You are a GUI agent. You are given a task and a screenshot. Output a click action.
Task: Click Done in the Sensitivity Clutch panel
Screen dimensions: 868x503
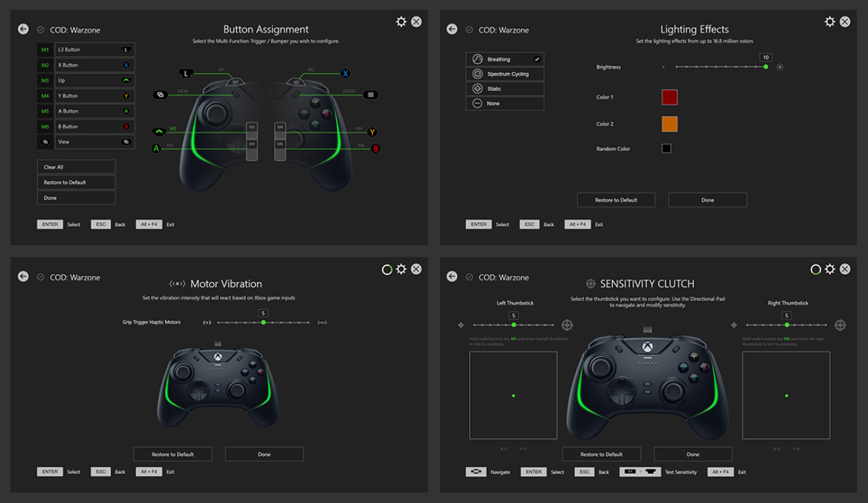[693, 454]
